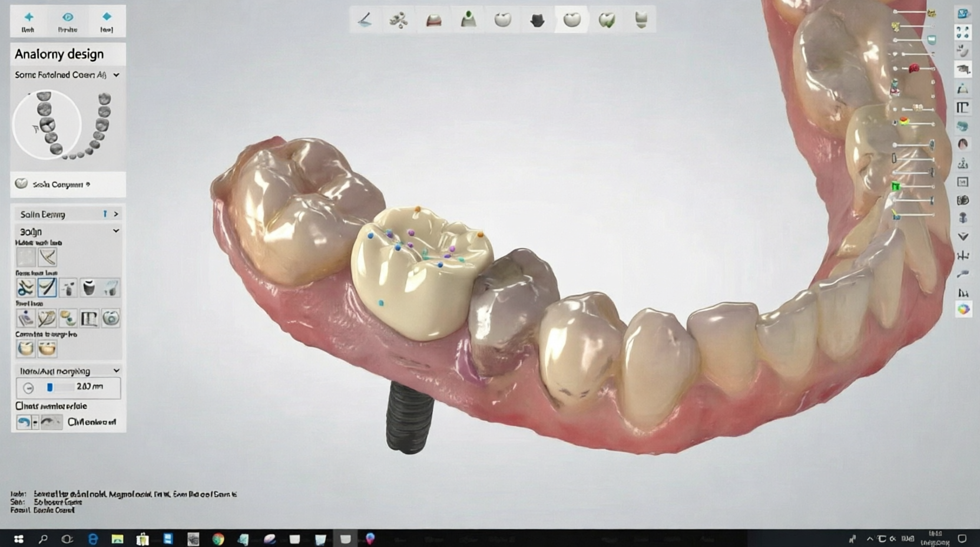Open the notification center in the taskbar
The height and width of the screenshot is (547, 980).
[x=962, y=539]
